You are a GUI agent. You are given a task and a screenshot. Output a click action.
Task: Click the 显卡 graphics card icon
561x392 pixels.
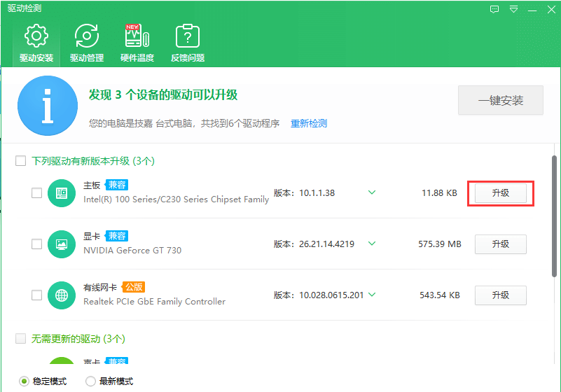tap(62, 244)
